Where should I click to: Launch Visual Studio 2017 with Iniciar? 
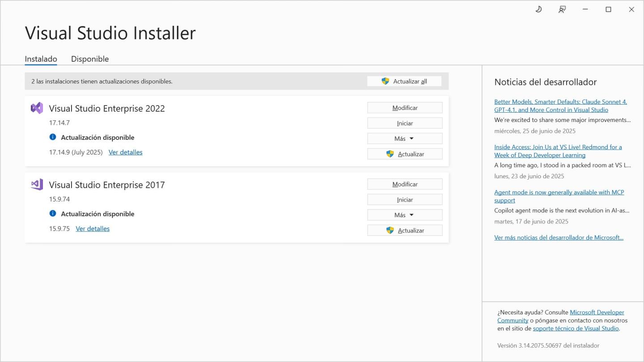point(404,200)
